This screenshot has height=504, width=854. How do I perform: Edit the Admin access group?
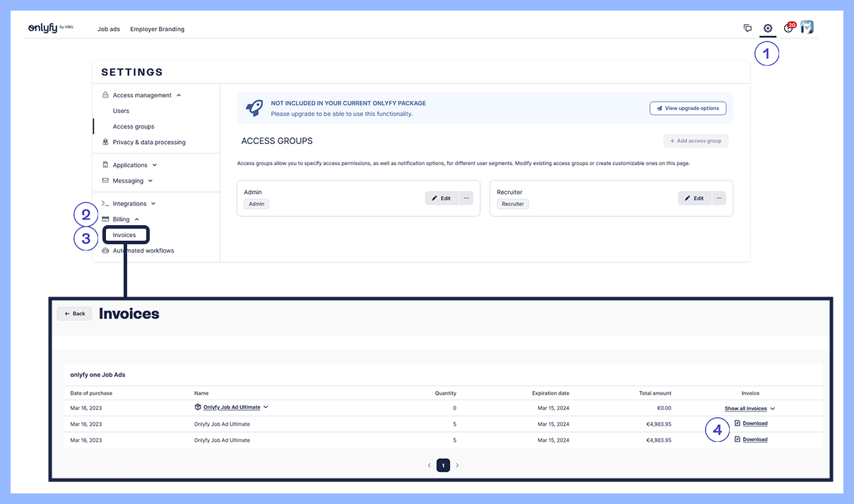(x=441, y=198)
